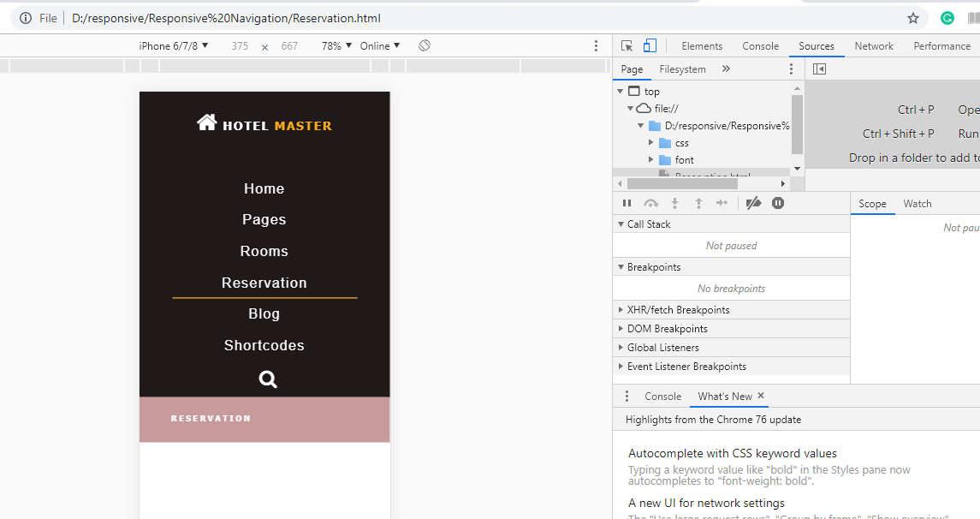The image size is (980, 519).
Task: Click the Deactivate breakpoints icon
Action: tap(754, 203)
